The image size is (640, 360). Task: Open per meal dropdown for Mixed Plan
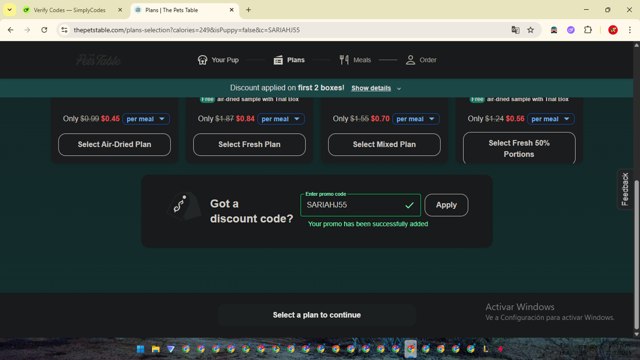tap(416, 119)
